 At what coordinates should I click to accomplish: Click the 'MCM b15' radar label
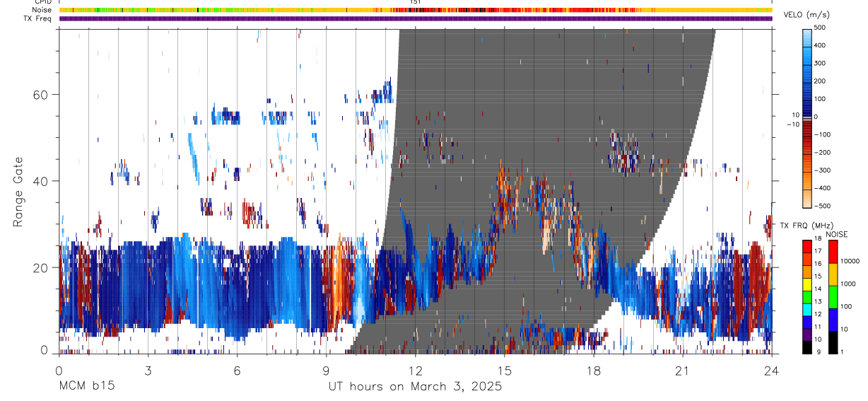click(86, 386)
